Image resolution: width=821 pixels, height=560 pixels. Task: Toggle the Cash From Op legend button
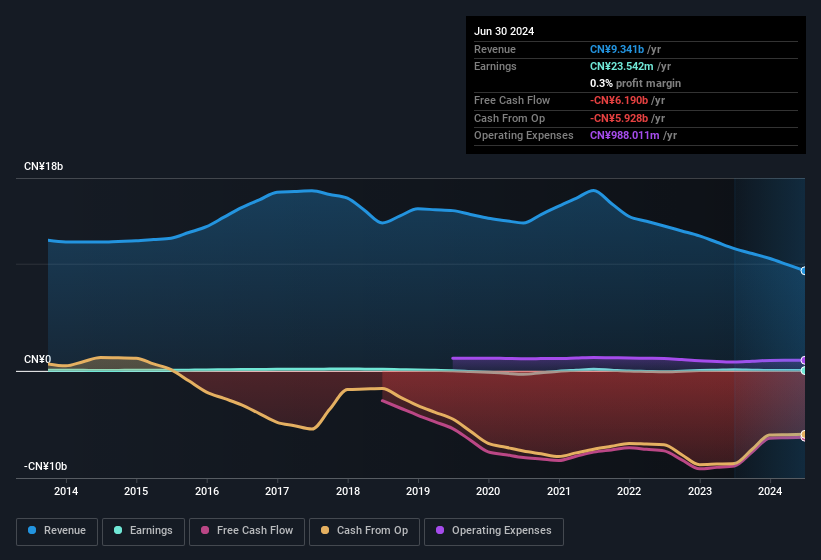(364, 531)
